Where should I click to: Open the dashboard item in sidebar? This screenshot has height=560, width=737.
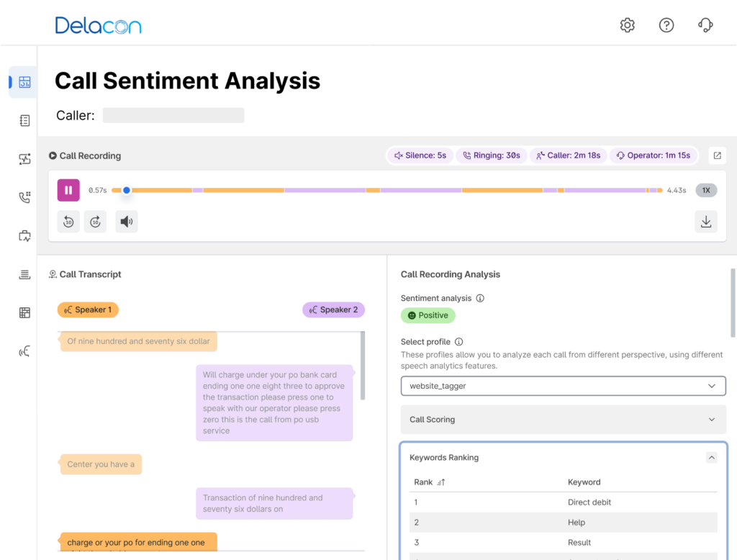click(24, 82)
